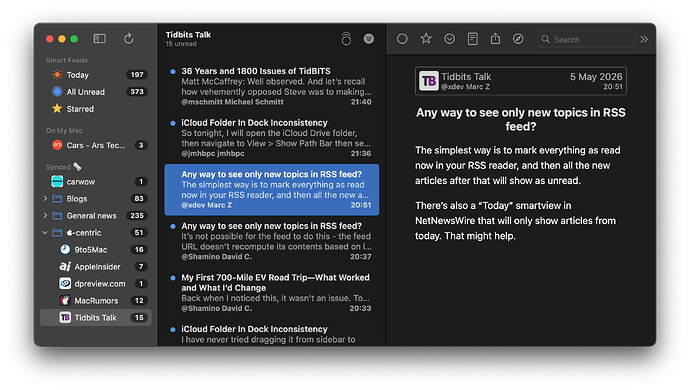690x390 pixels.
Task: Click the Blogs unread count badge 83
Action: click(139, 199)
